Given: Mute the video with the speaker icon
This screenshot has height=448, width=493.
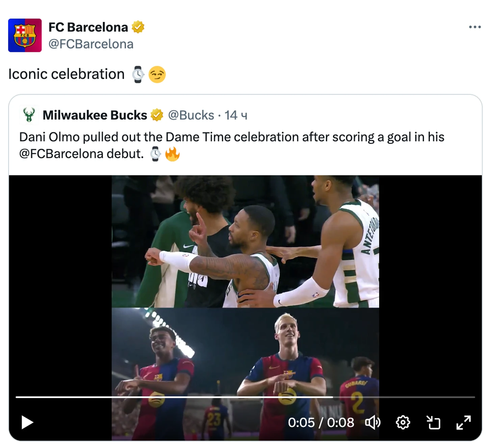Looking at the screenshot, I should click(373, 422).
